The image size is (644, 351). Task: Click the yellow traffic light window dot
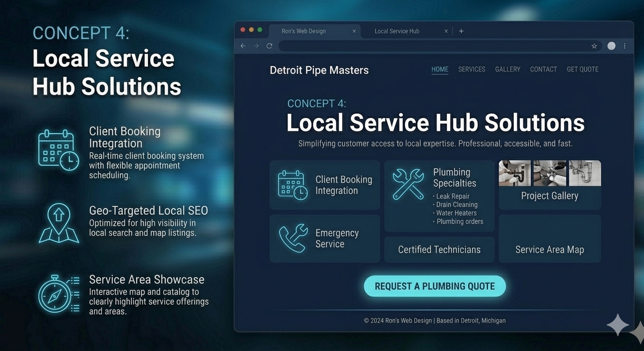(x=251, y=29)
